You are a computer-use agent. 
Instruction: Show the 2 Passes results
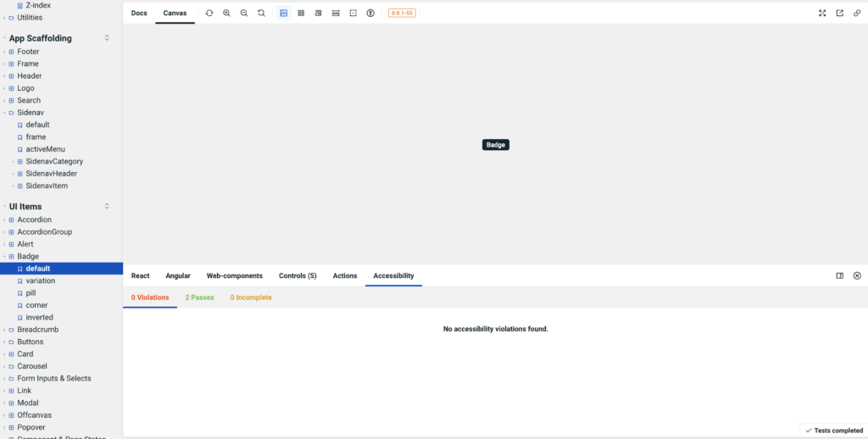[199, 297]
